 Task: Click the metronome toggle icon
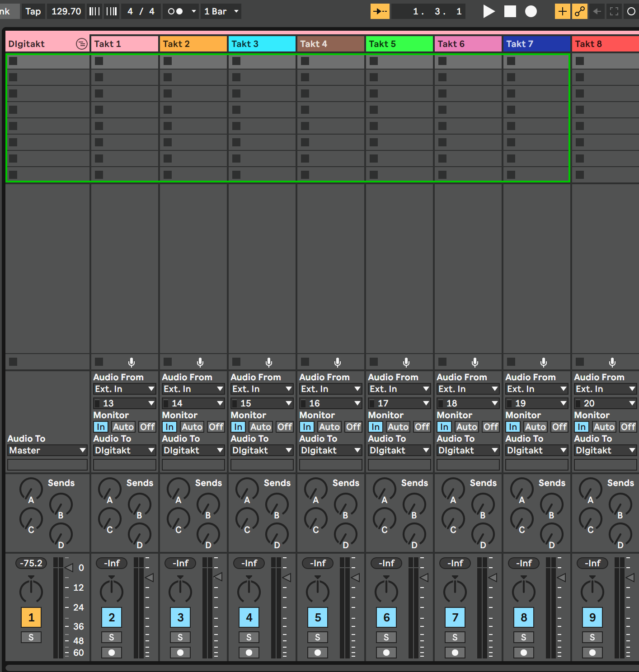175,11
